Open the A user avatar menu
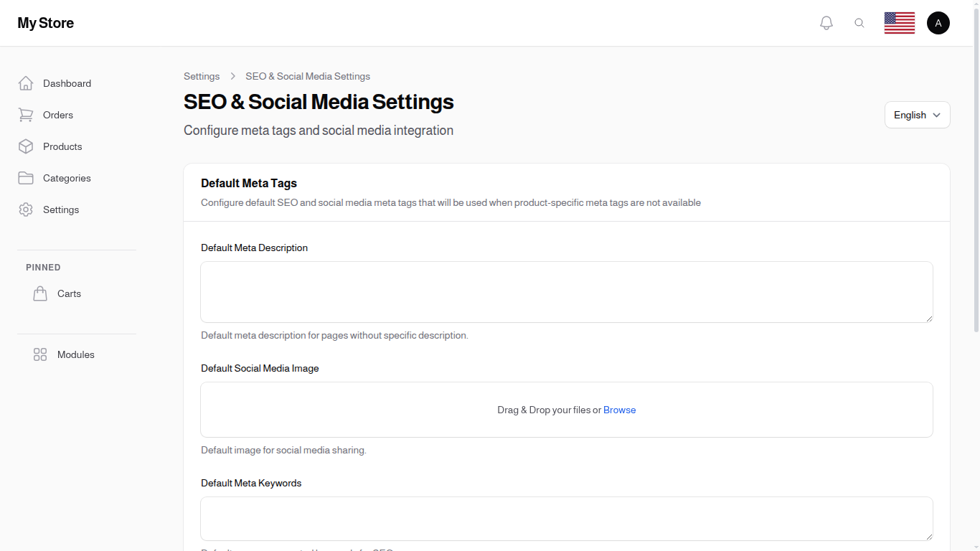This screenshot has height=551, width=980. [x=938, y=22]
